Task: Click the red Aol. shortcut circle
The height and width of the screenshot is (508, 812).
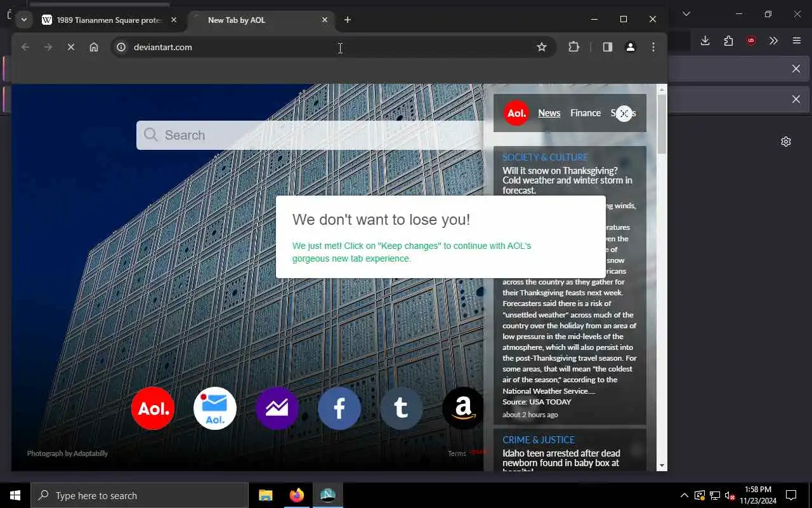Action: 153,408
